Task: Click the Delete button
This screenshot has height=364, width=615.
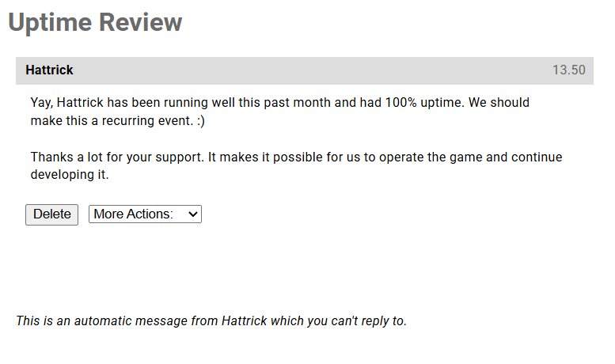Action: [51, 214]
